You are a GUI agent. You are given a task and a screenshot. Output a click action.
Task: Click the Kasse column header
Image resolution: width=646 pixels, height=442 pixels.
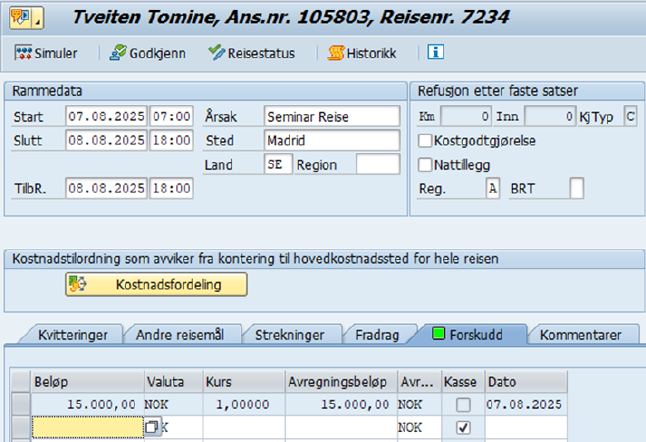[x=462, y=381]
